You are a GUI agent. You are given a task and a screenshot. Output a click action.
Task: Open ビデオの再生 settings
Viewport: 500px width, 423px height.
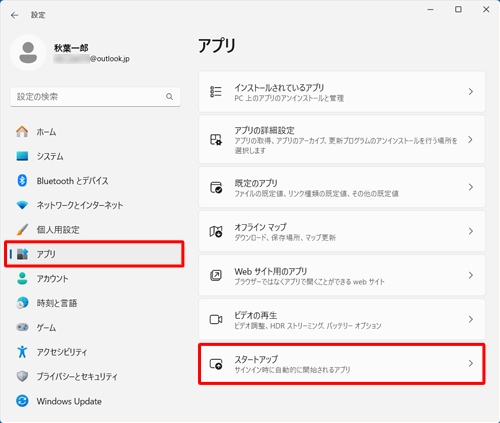click(x=342, y=319)
